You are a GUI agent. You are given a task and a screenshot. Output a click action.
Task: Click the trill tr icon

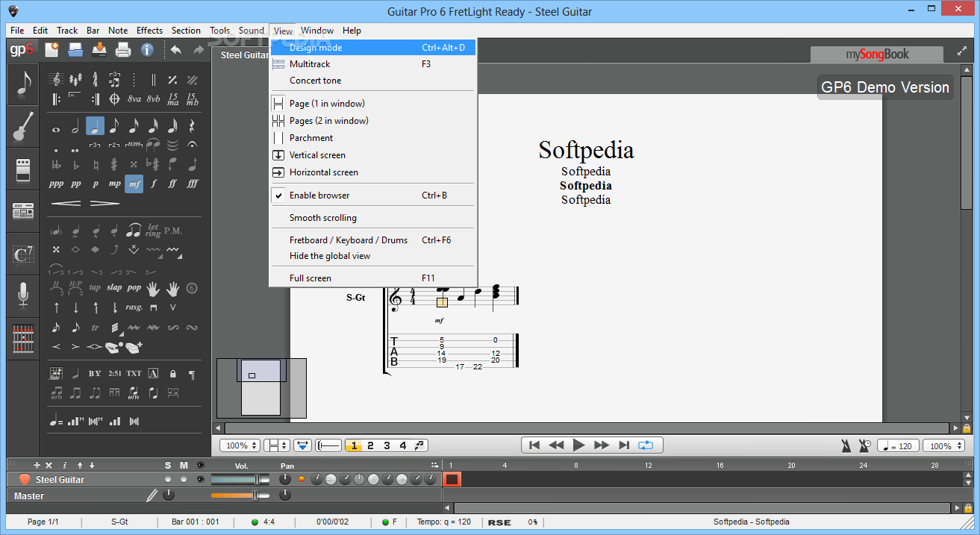pos(95,327)
